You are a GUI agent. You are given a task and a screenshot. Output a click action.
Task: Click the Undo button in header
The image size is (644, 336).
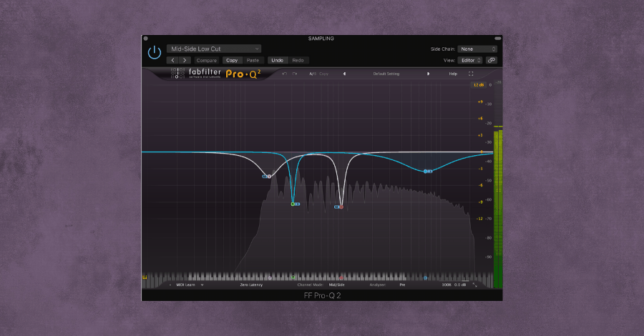click(277, 60)
